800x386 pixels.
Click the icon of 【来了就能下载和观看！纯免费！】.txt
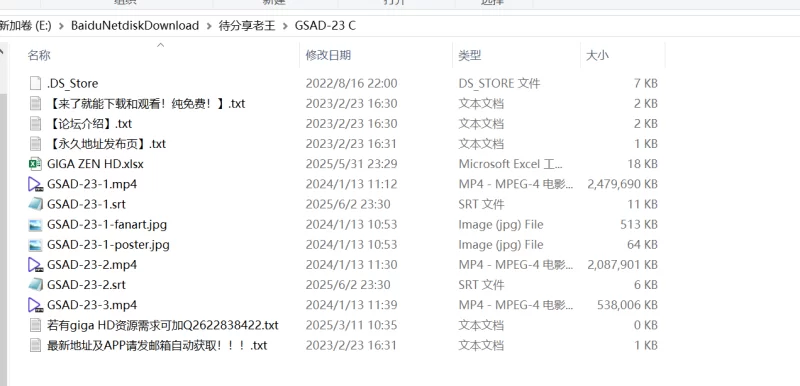coord(35,104)
